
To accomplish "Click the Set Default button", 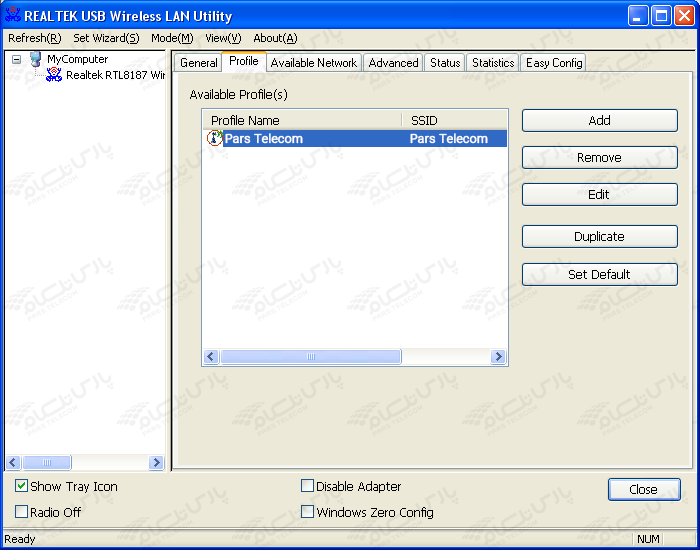I will point(600,275).
